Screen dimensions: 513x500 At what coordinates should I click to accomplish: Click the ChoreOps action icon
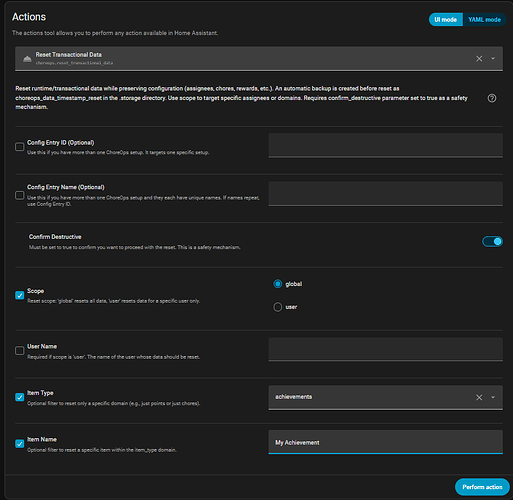(x=27, y=59)
